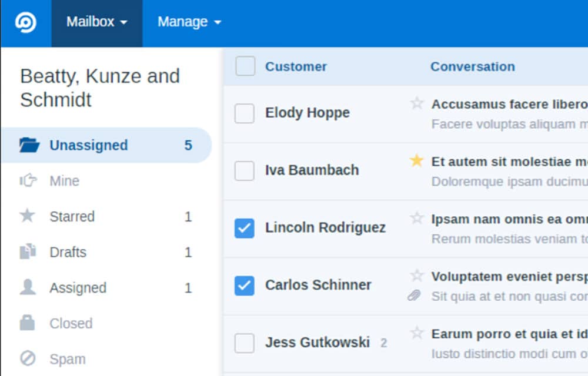
Task: Star the Carlos Schinner conversation
Action: pyautogui.click(x=417, y=275)
